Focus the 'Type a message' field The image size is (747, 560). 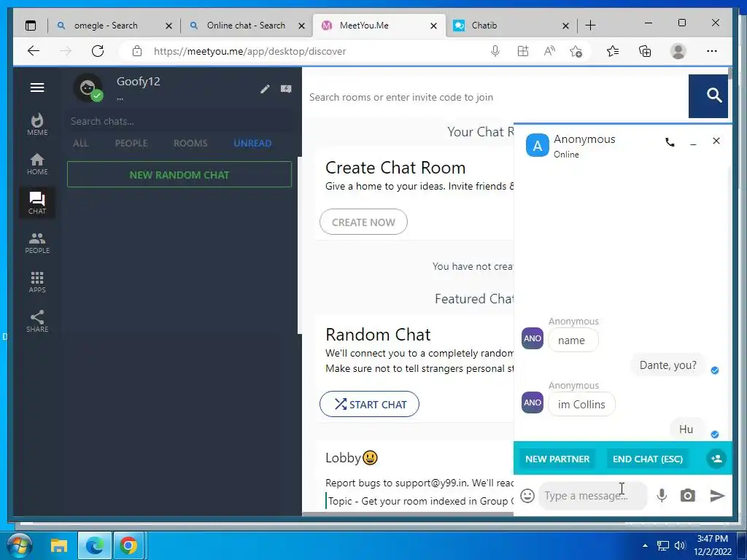pyautogui.click(x=593, y=496)
